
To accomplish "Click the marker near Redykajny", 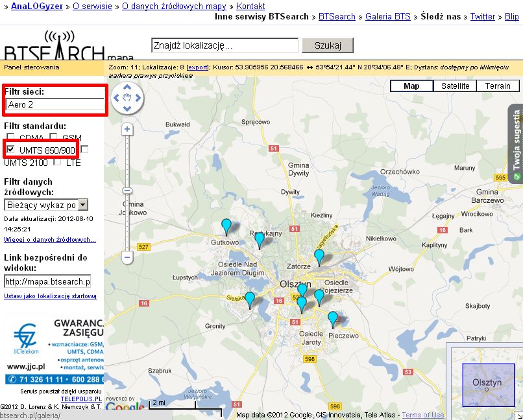I will pyautogui.click(x=260, y=241).
